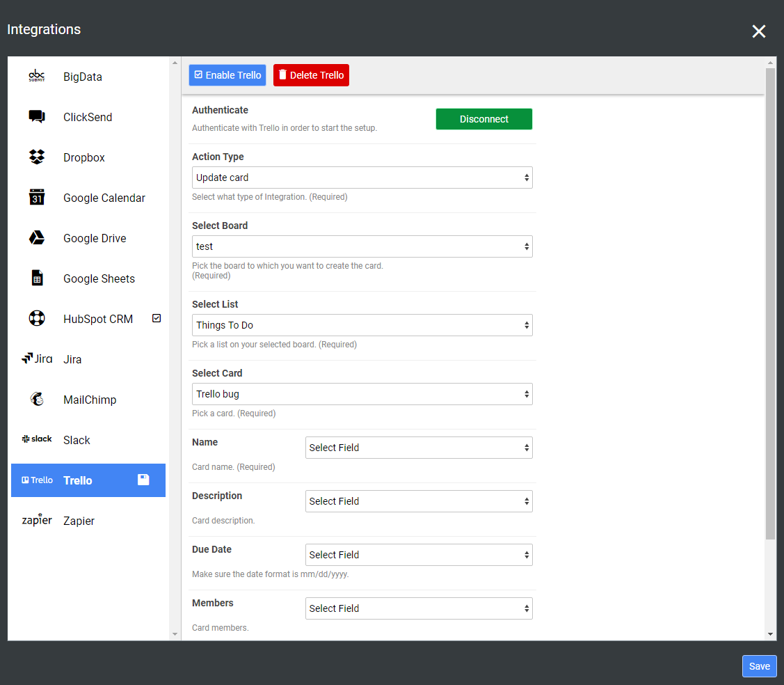
Task: Click the Delete Trello button
Action: pos(311,75)
